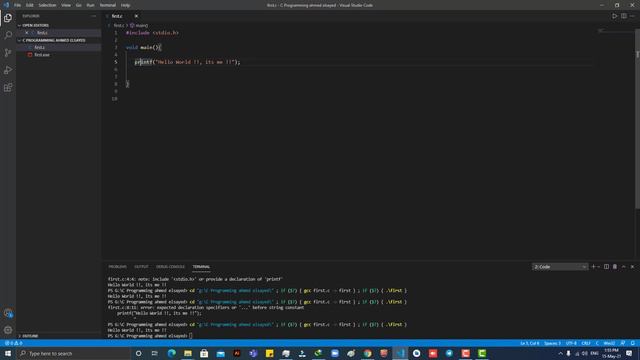This screenshot has height=360, width=640.
Task: Switch to the Problems panel tab
Action: 118,267
